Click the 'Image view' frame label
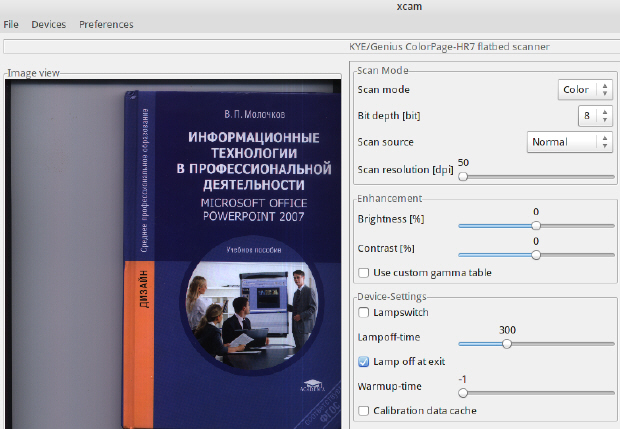 pos(34,73)
